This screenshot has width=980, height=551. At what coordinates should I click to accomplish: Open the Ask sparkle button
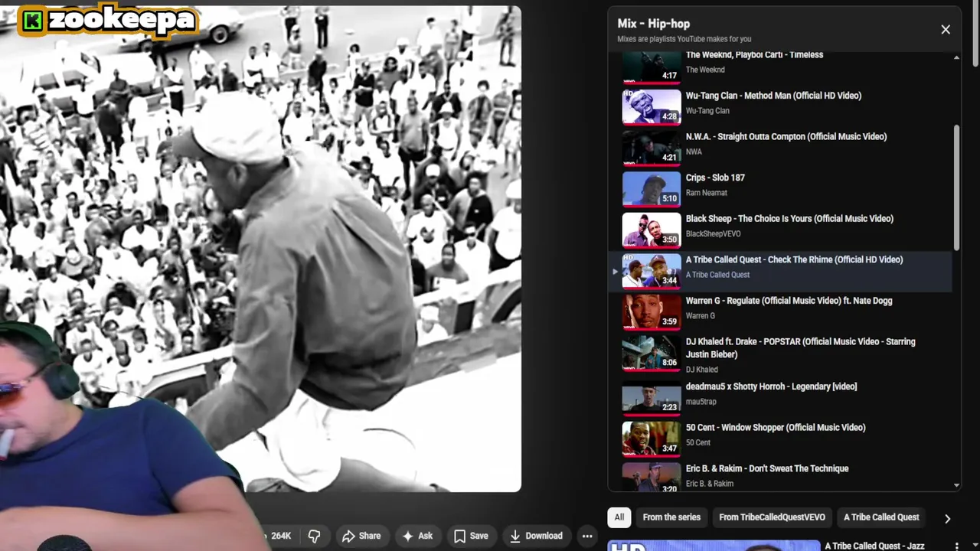[x=417, y=536]
